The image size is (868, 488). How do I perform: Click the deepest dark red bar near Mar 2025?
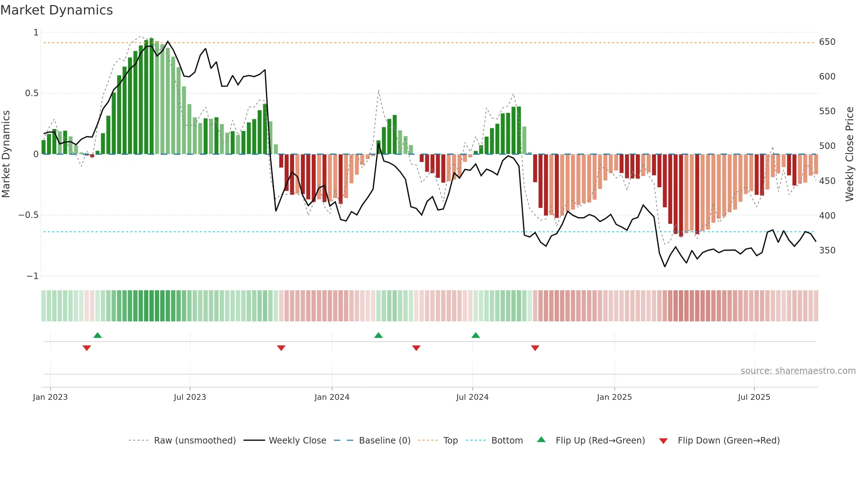point(681,196)
